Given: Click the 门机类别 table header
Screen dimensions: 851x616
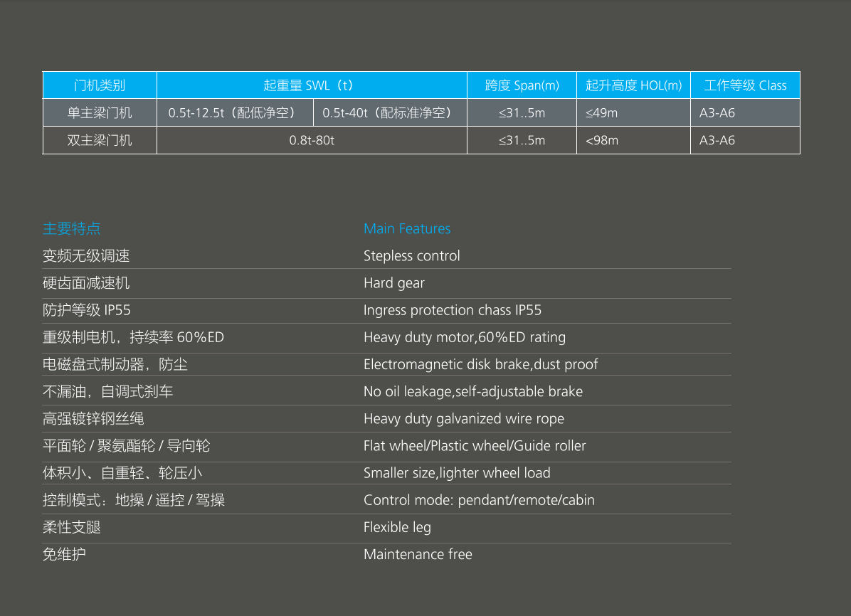Looking at the screenshot, I should [100, 85].
